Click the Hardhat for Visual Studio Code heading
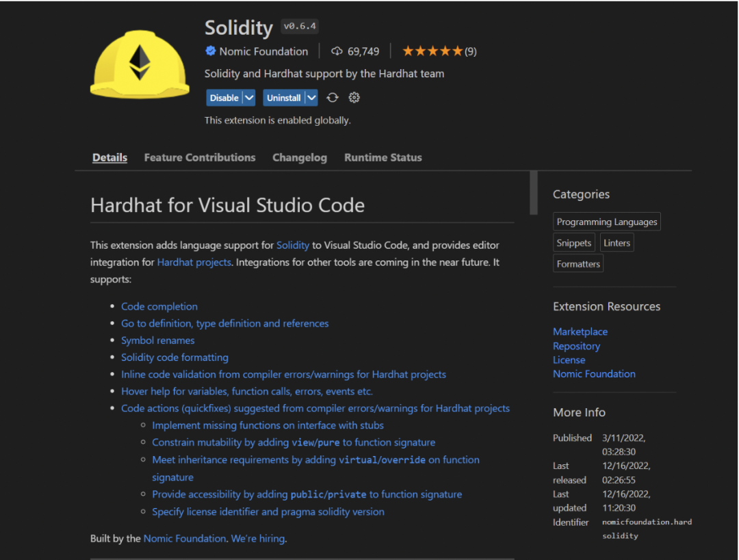Screen dimensions: 739x560 228,205
